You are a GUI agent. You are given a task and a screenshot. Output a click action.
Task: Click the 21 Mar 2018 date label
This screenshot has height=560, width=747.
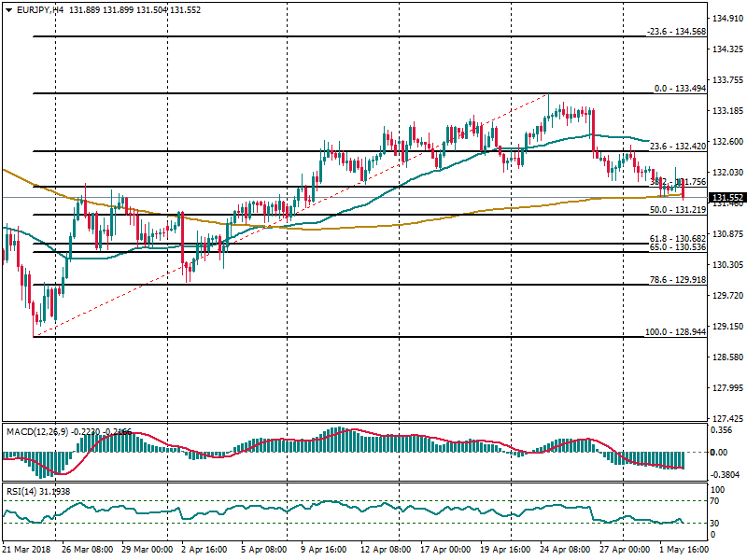[27, 551]
